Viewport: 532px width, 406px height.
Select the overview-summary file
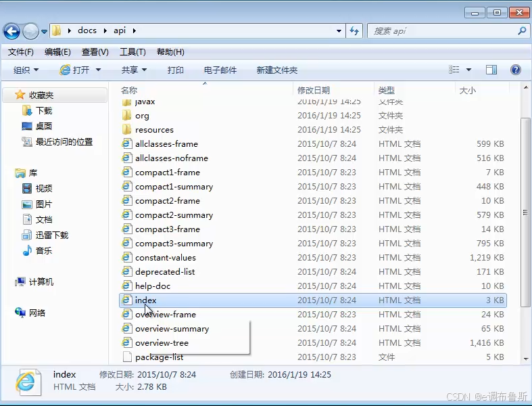pyautogui.click(x=313, y=329)
